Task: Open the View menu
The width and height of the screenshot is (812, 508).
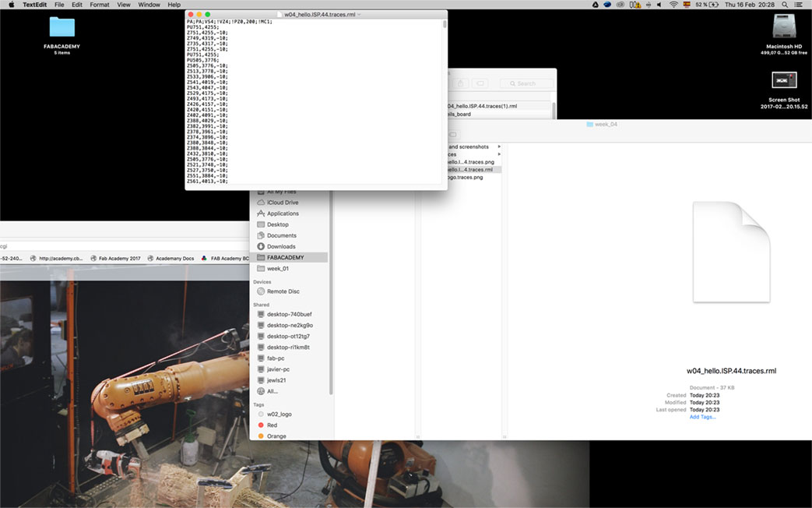Action: [x=124, y=5]
